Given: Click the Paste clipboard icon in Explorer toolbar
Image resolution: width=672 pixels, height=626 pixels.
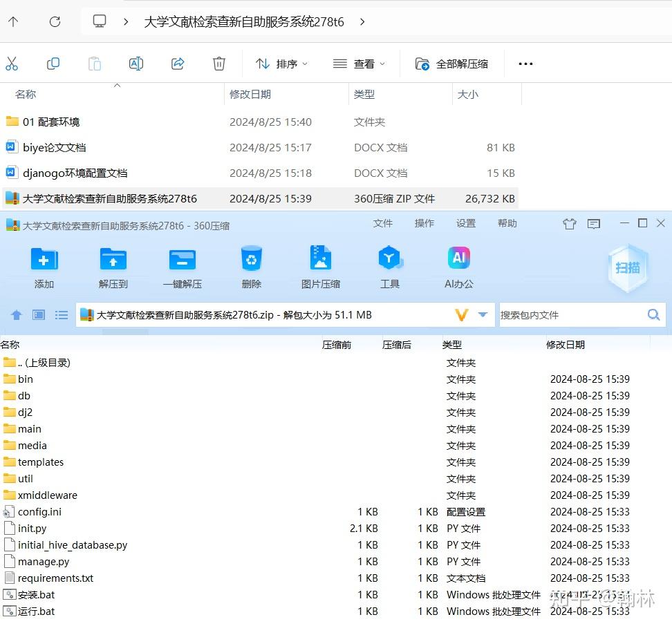Looking at the screenshot, I should click(94, 64).
